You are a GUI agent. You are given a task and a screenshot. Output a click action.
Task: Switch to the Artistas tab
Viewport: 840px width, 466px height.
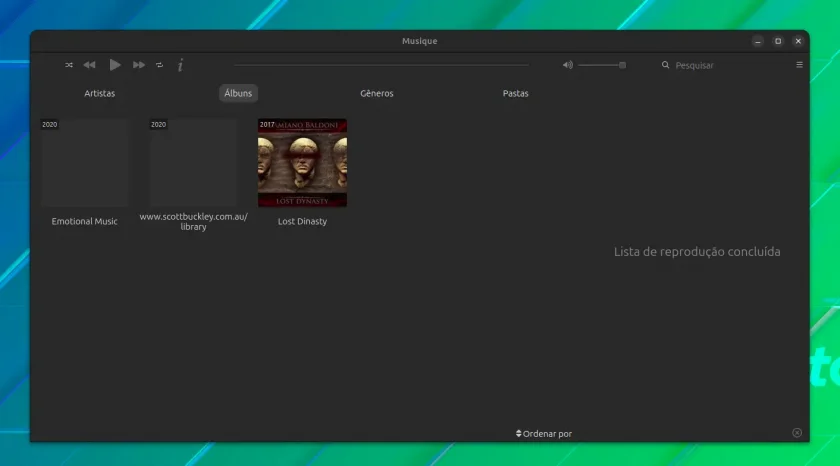100,93
